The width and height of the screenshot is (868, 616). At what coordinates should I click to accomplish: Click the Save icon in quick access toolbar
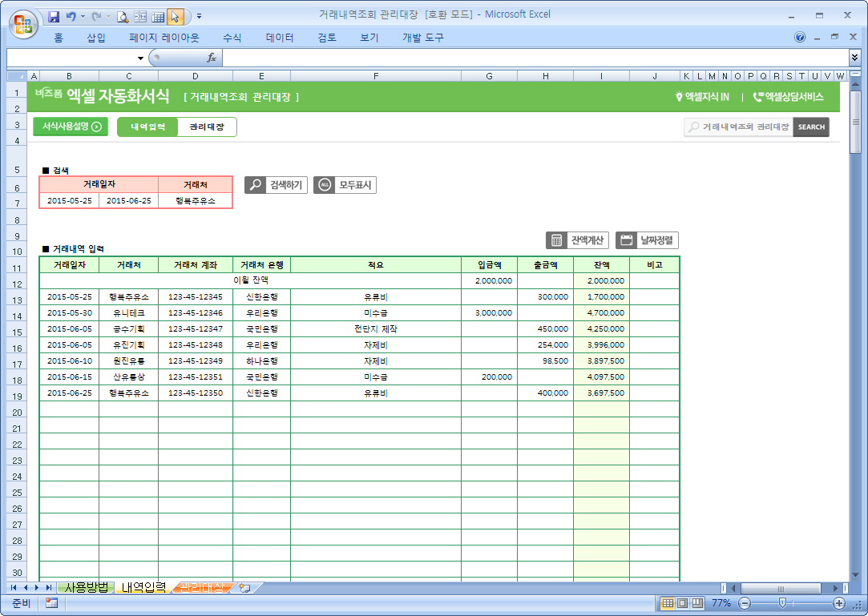[55, 16]
